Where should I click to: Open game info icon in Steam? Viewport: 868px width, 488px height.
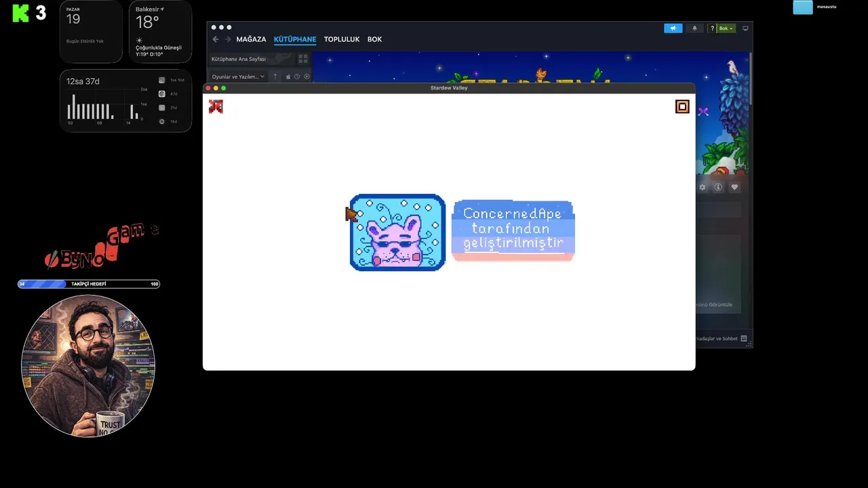pos(718,187)
